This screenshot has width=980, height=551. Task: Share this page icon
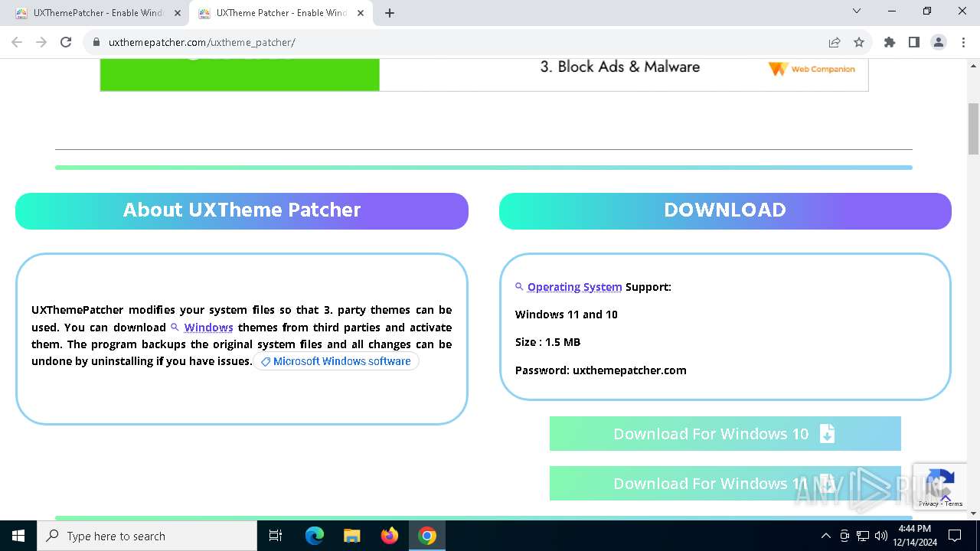pos(835,42)
